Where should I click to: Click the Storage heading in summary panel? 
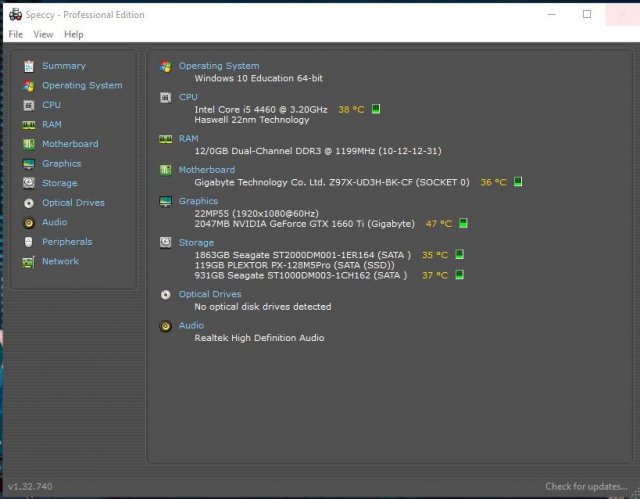click(196, 242)
